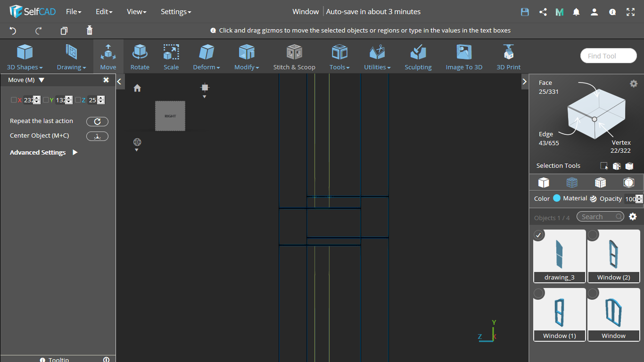The width and height of the screenshot is (644, 362).
Task: Click the gizmo pivot icon in viewport
Action: click(205, 87)
